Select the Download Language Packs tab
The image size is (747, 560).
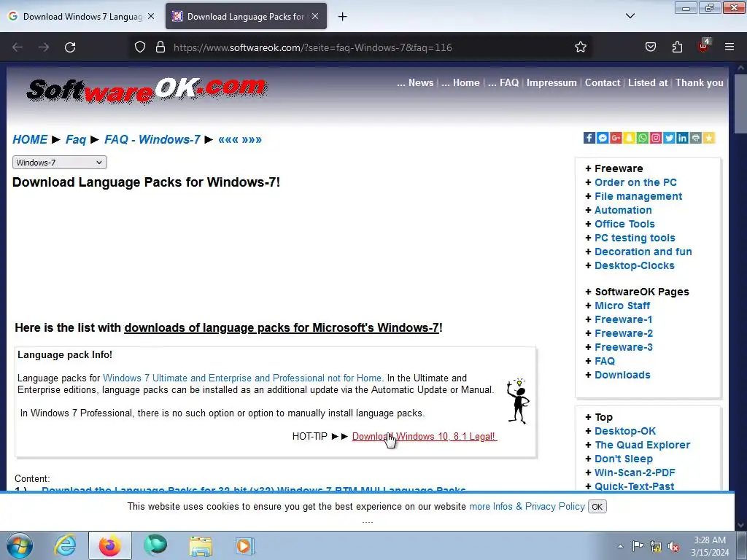[x=246, y=16]
